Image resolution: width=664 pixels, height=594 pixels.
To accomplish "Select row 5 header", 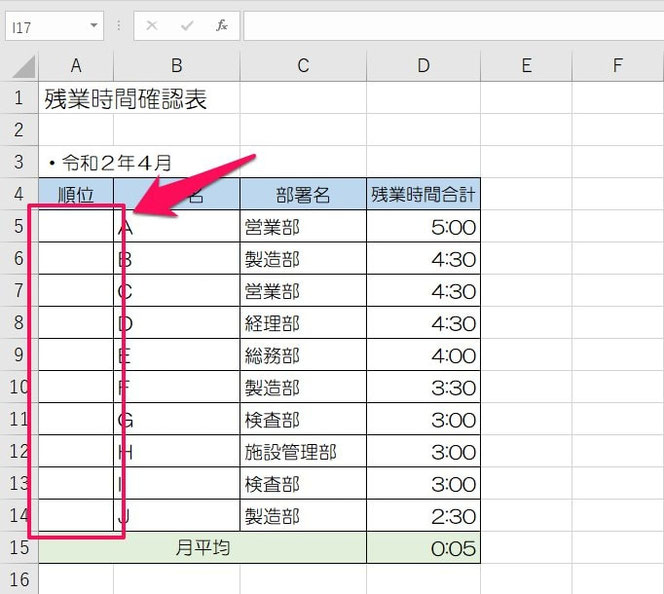I will [x=19, y=226].
